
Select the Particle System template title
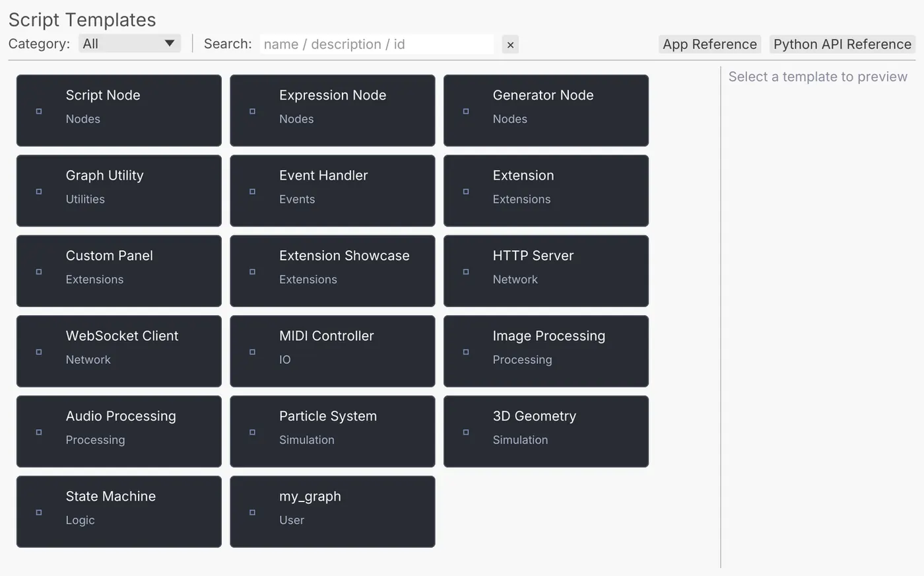(x=328, y=416)
